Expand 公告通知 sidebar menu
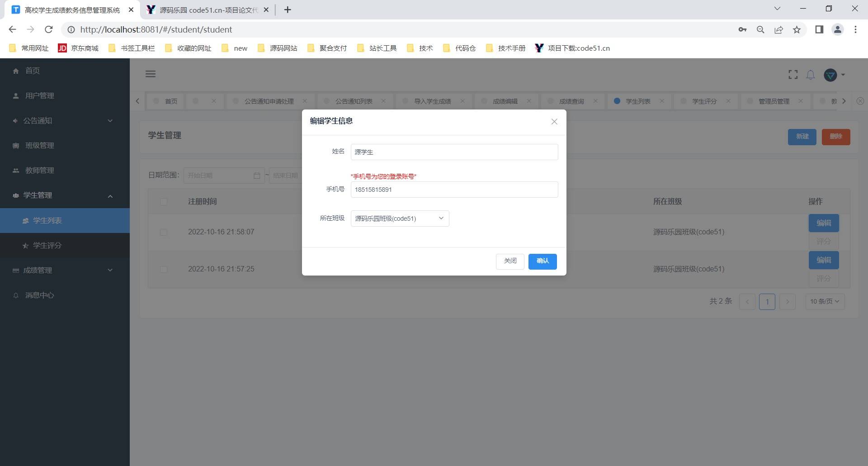Viewport: 868px width, 466px height. [x=65, y=121]
